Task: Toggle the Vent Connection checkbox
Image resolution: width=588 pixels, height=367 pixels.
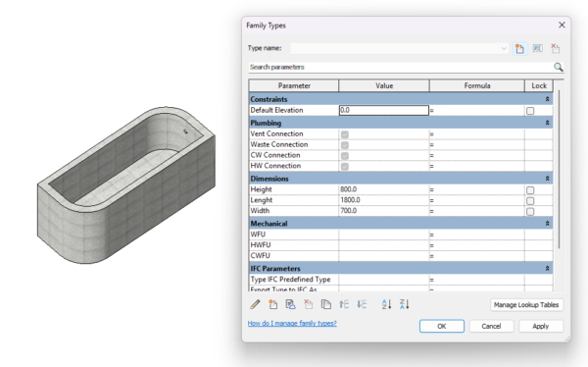Action: (x=345, y=134)
